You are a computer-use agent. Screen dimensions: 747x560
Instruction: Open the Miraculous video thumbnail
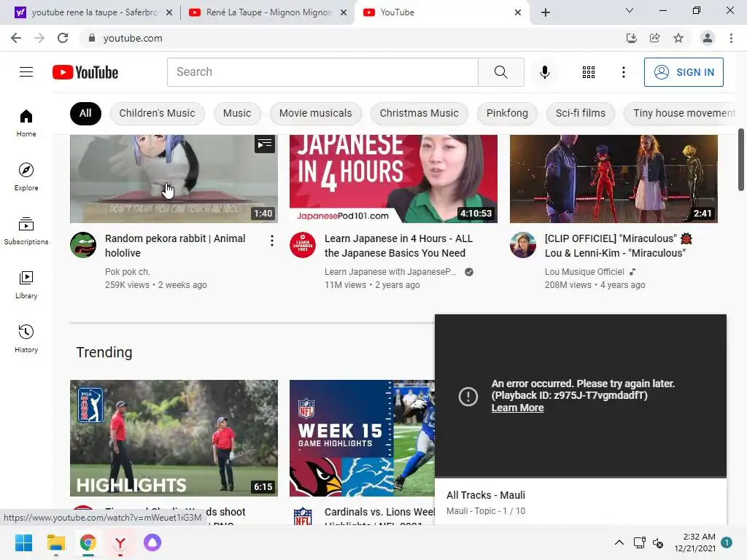pos(614,179)
